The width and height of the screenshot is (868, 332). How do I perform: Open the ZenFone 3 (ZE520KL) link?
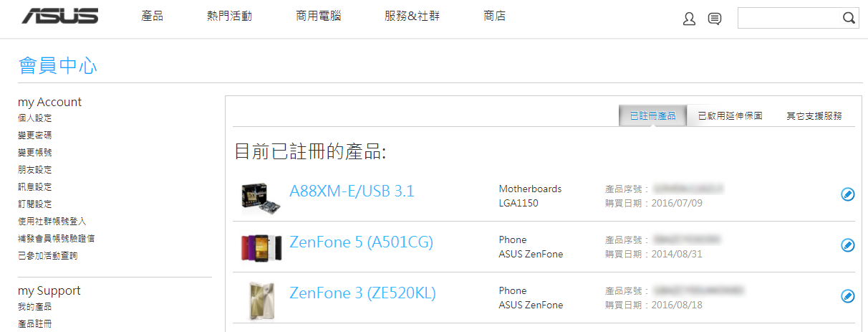pyautogui.click(x=362, y=293)
